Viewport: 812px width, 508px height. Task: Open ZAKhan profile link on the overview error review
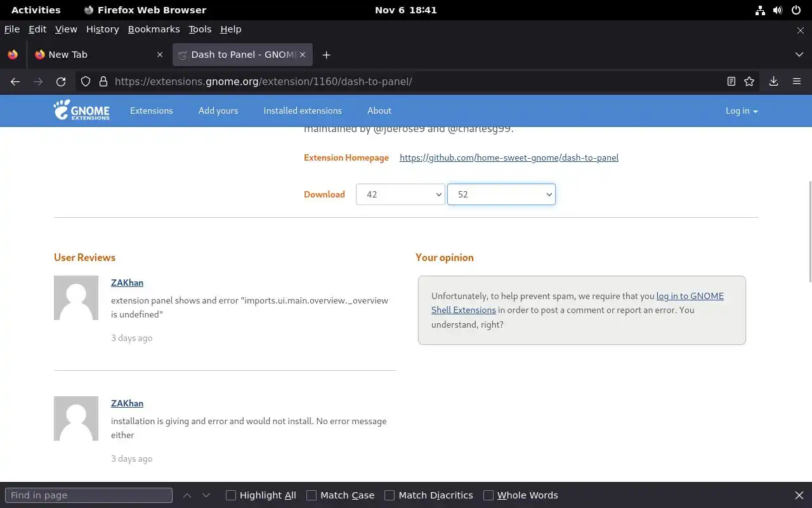coord(128,283)
